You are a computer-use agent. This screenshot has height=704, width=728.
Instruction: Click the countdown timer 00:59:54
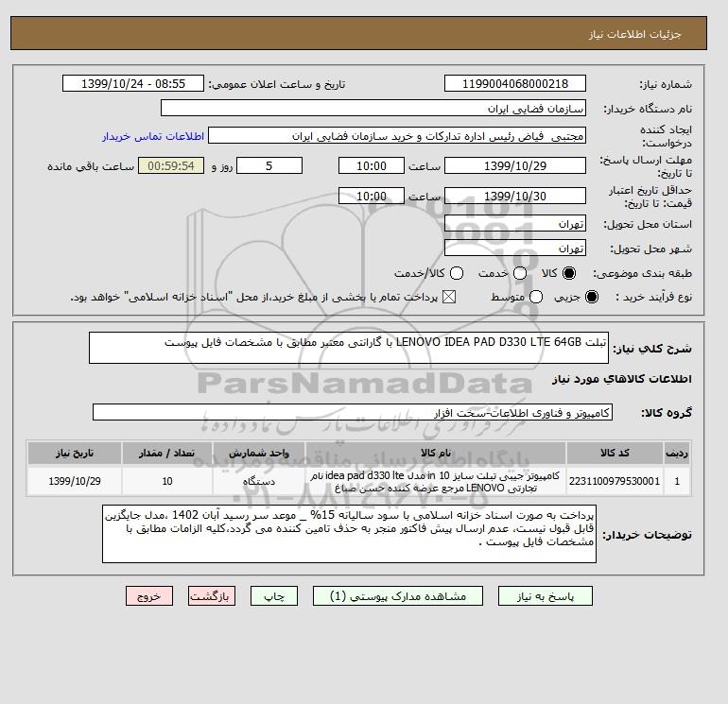[171, 165]
